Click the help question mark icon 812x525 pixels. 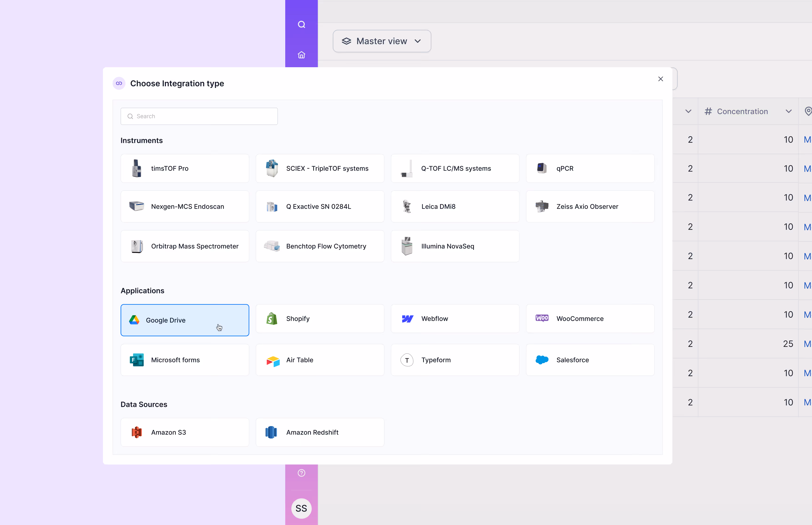(301, 473)
